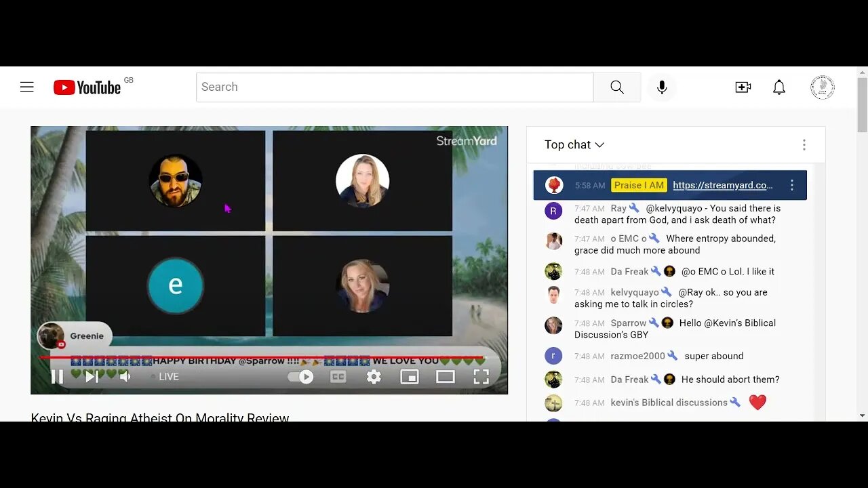Pause the live video
This screenshot has height=488, width=868.
coord(58,377)
